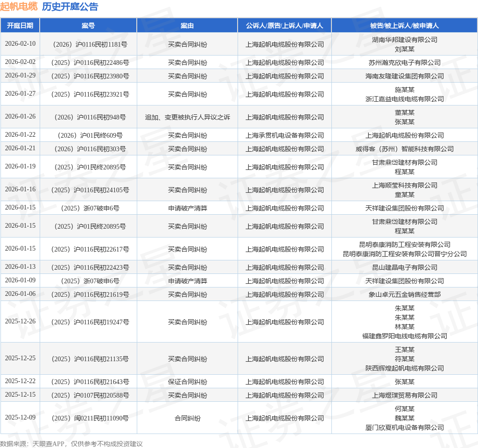Click the 历史开庭公告 heading
Screen dimensions: 478x448
pyautogui.click(x=70, y=7)
